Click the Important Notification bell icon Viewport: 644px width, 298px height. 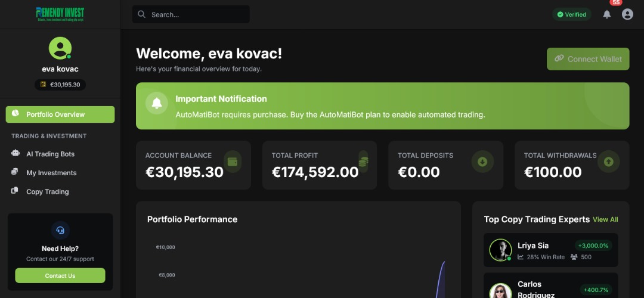pos(157,103)
